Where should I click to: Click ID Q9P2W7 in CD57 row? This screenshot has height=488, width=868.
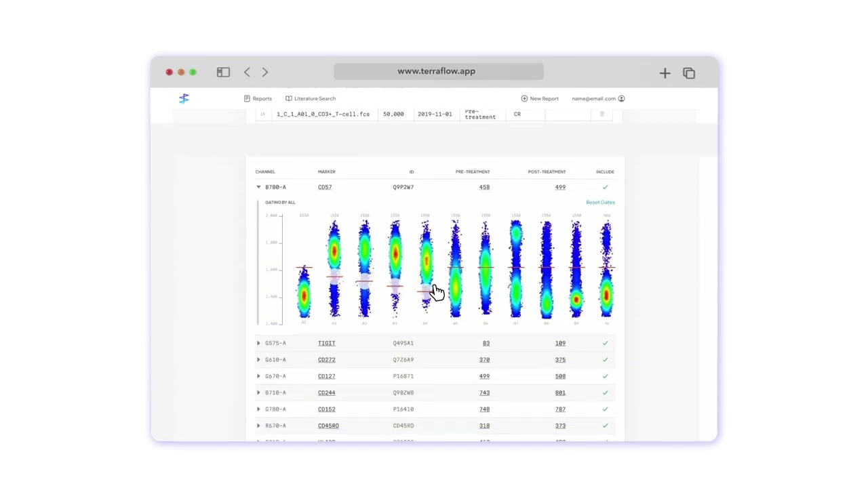tap(403, 187)
